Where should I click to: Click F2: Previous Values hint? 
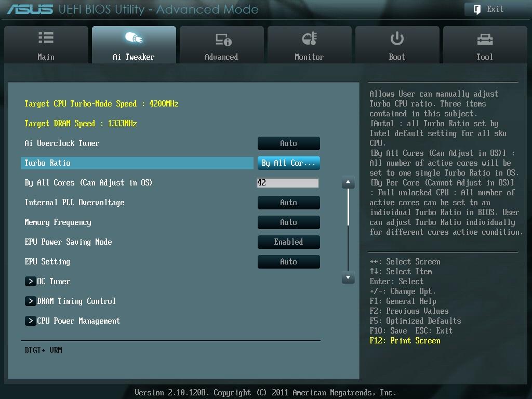pyautogui.click(x=409, y=311)
